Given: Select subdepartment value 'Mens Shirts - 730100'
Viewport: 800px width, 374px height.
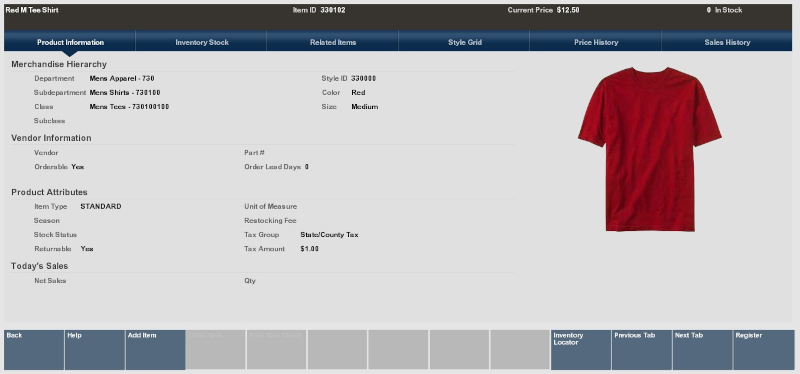Looking at the screenshot, I should click(x=125, y=93).
